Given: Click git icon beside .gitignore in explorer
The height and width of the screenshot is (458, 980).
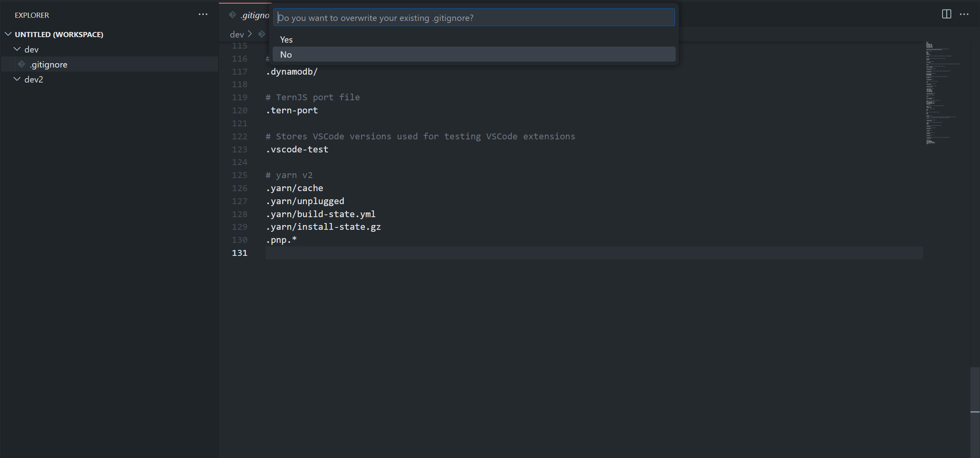Looking at the screenshot, I should [x=22, y=64].
